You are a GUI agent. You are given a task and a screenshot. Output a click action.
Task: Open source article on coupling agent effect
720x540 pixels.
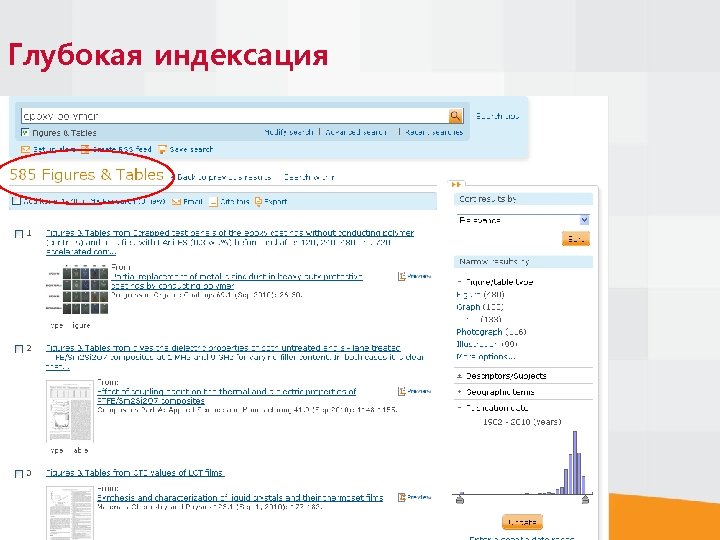[227, 396]
